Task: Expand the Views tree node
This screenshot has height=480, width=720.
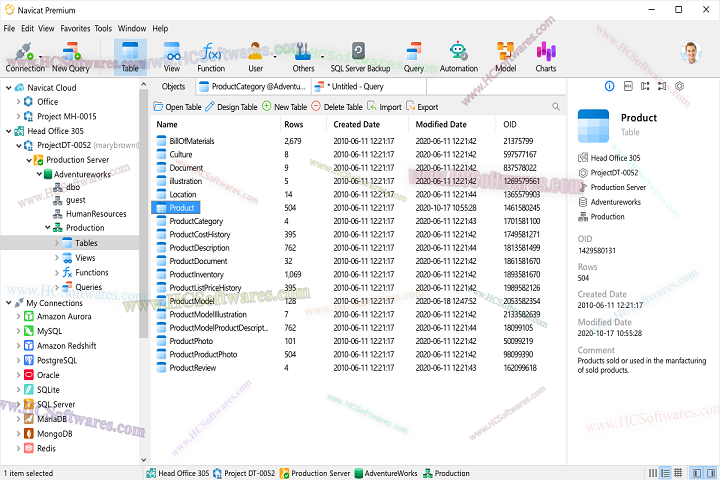Action: pyautogui.click(x=57, y=258)
